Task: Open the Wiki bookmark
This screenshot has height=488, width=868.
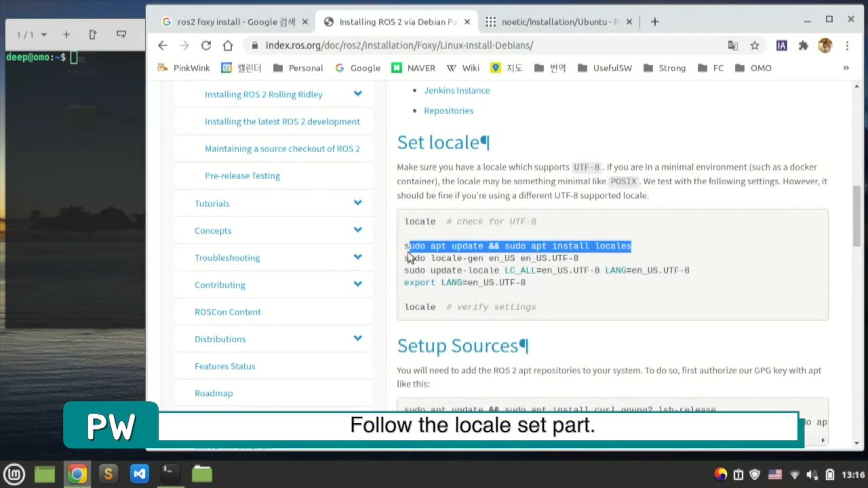Action: (x=462, y=68)
